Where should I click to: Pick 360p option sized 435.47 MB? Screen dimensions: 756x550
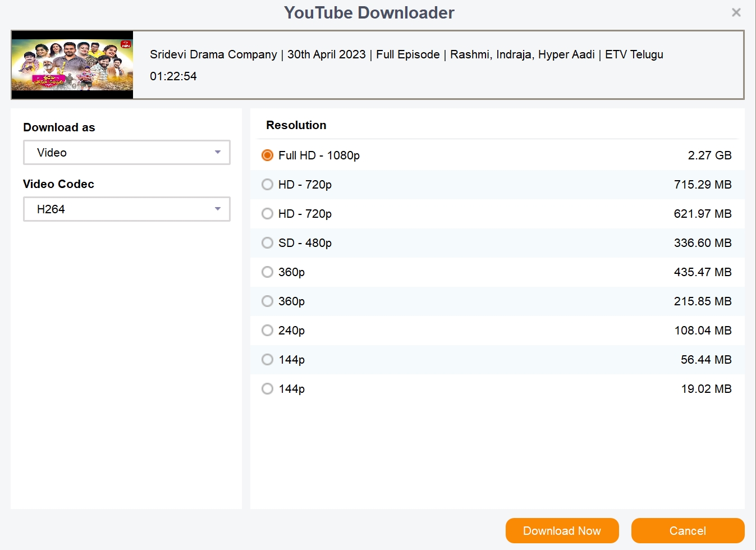coord(268,272)
